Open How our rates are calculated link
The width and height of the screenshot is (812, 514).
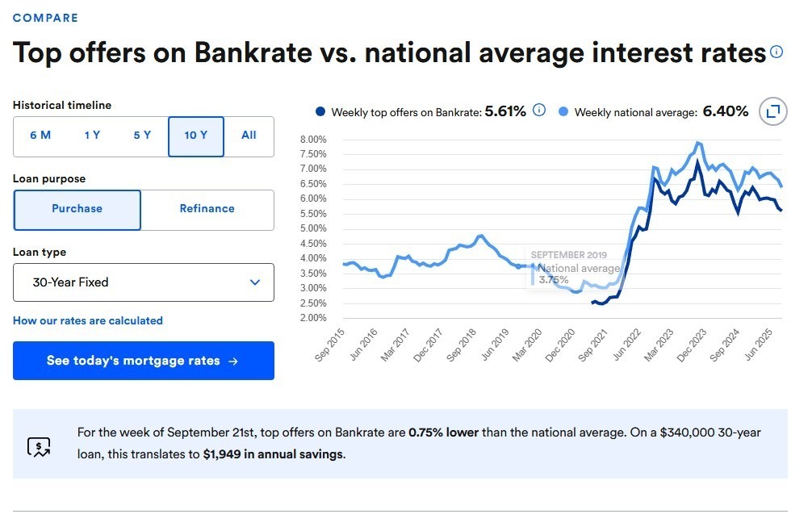pyautogui.click(x=88, y=320)
